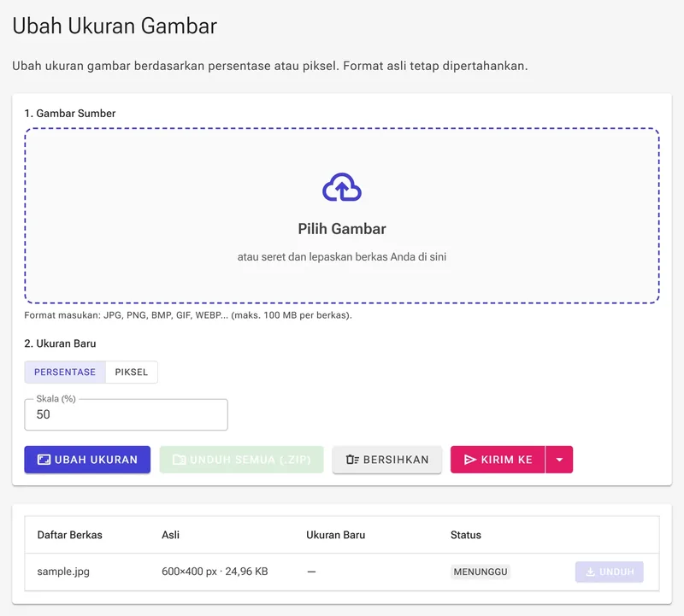Image resolution: width=684 pixels, height=616 pixels.
Task: Click the drag-and-drop hint text
Action: [341, 257]
